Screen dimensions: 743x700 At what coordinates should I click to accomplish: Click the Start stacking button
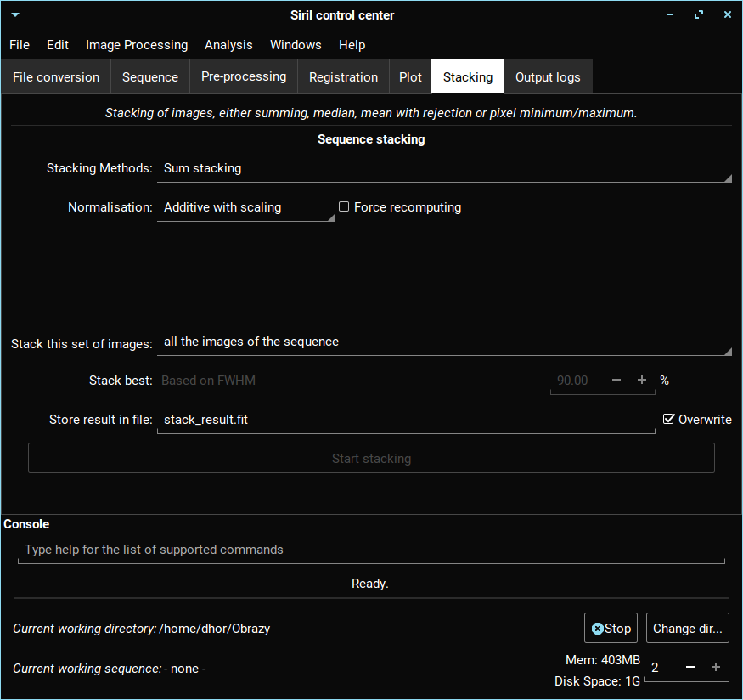tap(372, 458)
